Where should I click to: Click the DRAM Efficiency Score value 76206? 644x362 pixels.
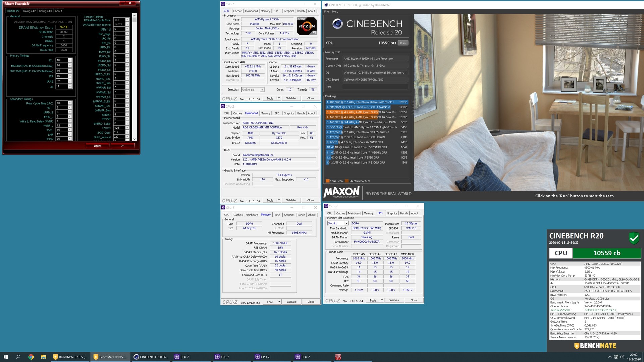pyautogui.click(x=64, y=27)
